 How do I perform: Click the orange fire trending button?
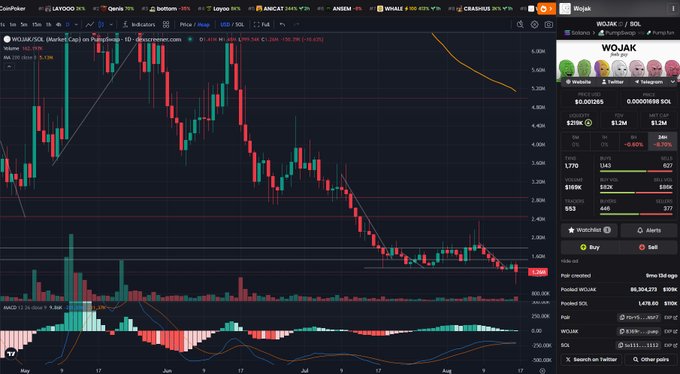tap(546, 8)
